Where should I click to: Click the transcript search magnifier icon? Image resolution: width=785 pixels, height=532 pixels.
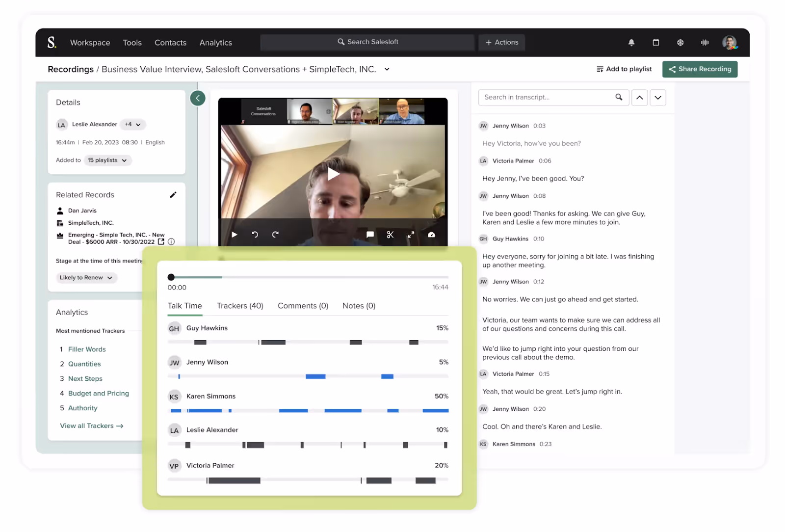(x=619, y=97)
